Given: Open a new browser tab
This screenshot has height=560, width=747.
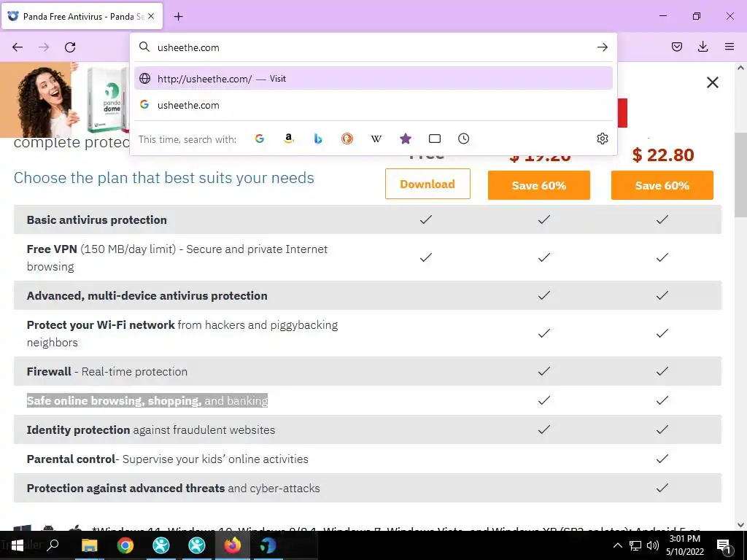Looking at the screenshot, I should coord(178,17).
